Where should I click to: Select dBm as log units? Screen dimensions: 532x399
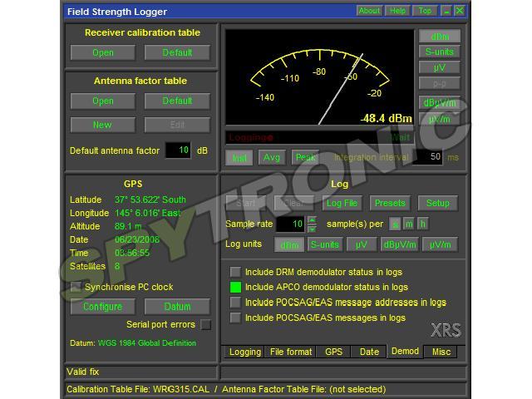pyautogui.click(x=289, y=244)
